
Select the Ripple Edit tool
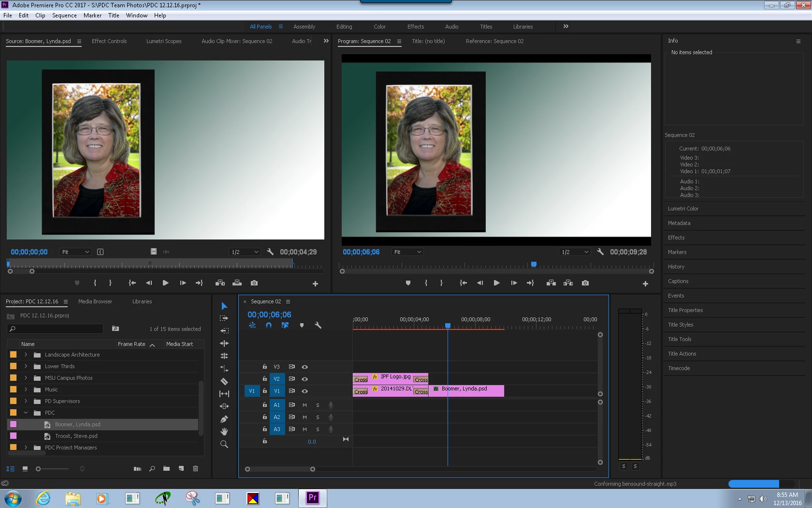224,331
